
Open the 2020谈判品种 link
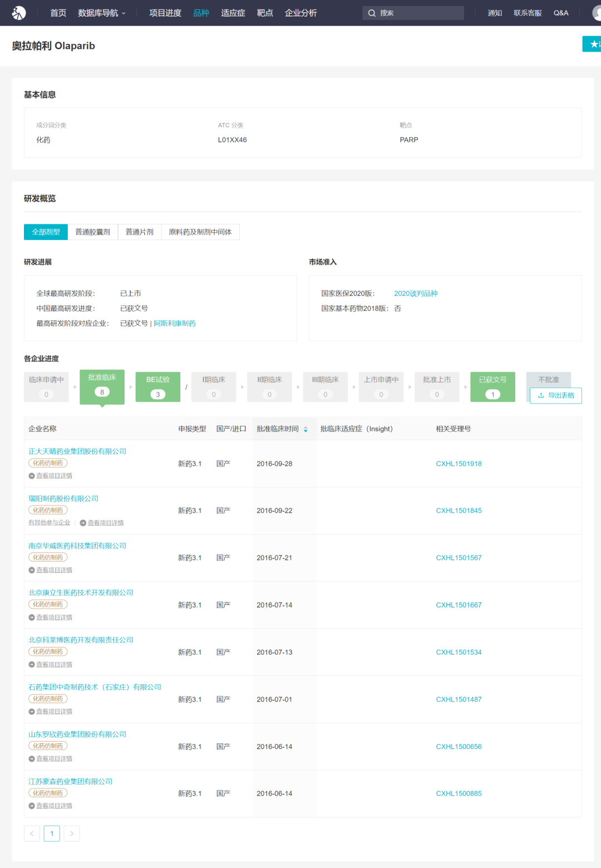pos(416,293)
